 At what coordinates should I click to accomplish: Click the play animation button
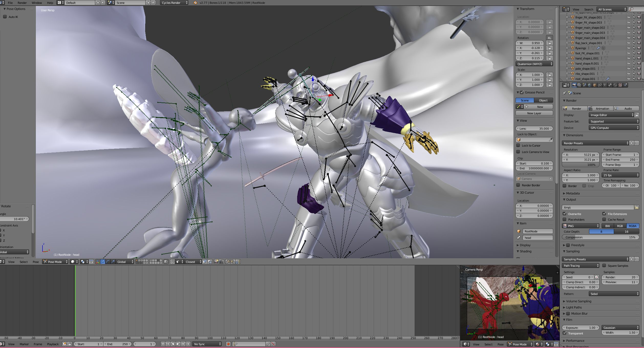coord(178,344)
